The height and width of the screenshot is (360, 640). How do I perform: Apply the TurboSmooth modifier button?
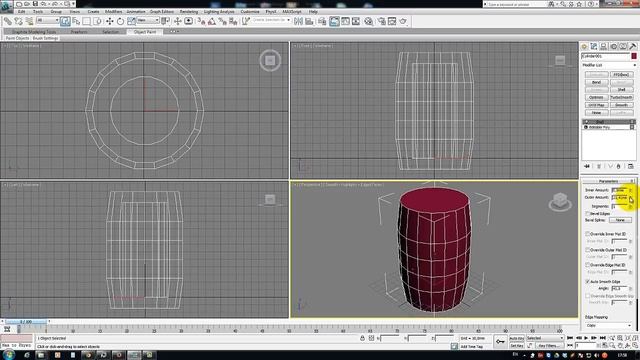[621, 98]
